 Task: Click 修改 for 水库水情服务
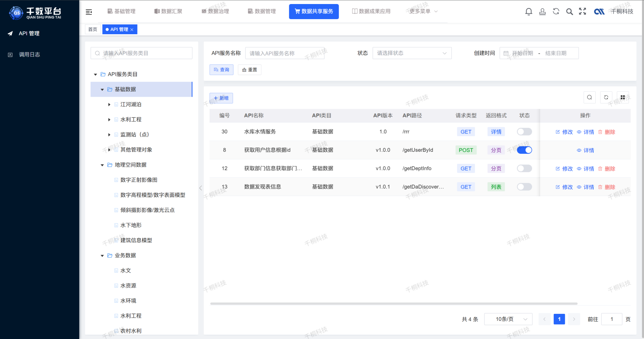[564, 132]
